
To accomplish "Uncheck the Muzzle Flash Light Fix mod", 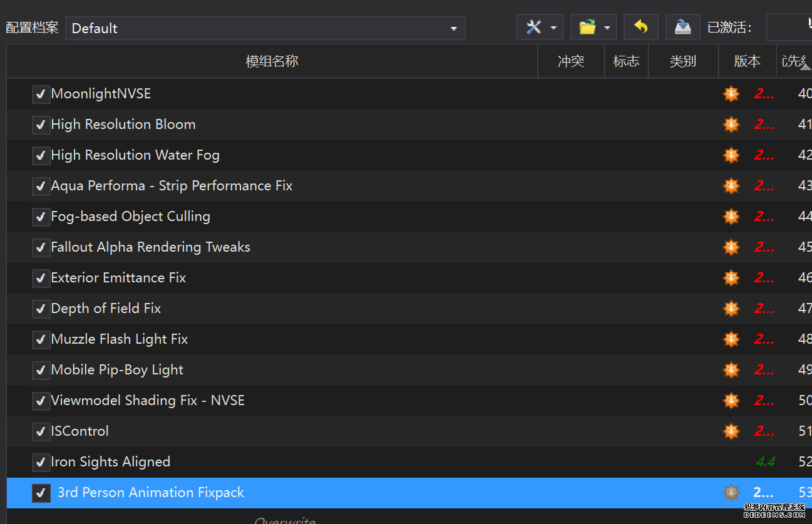I will tap(41, 340).
